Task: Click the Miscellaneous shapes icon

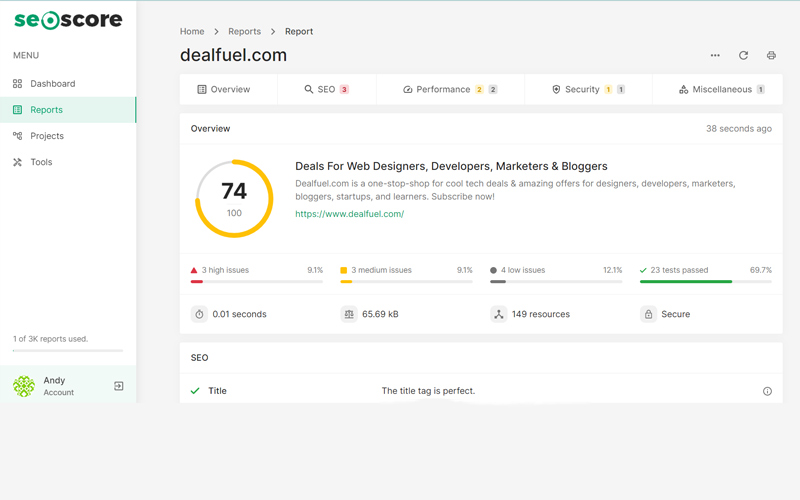Action: click(x=683, y=89)
